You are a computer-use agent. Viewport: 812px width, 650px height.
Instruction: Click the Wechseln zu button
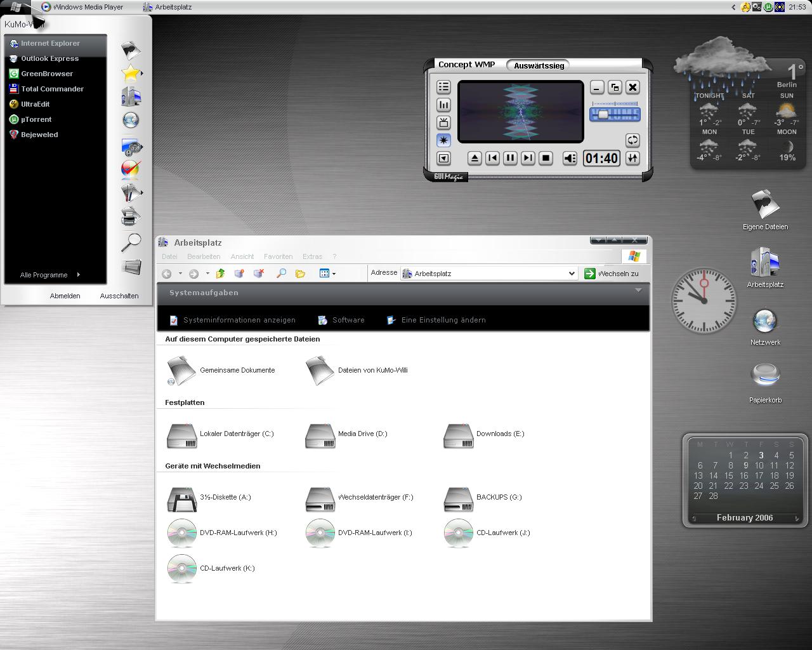(612, 274)
